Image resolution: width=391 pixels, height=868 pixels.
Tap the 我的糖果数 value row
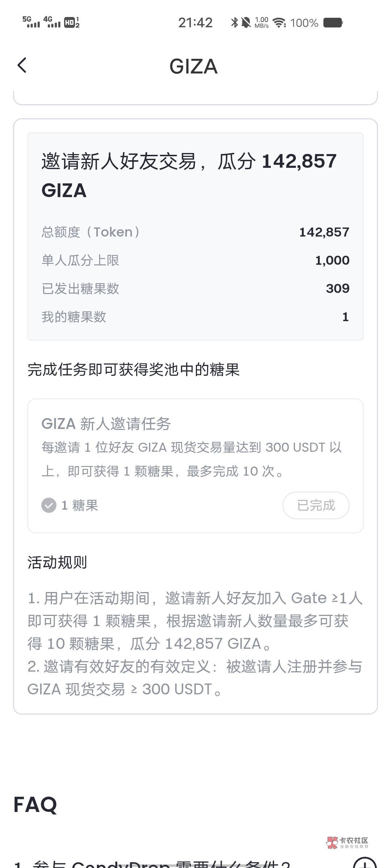click(195, 317)
